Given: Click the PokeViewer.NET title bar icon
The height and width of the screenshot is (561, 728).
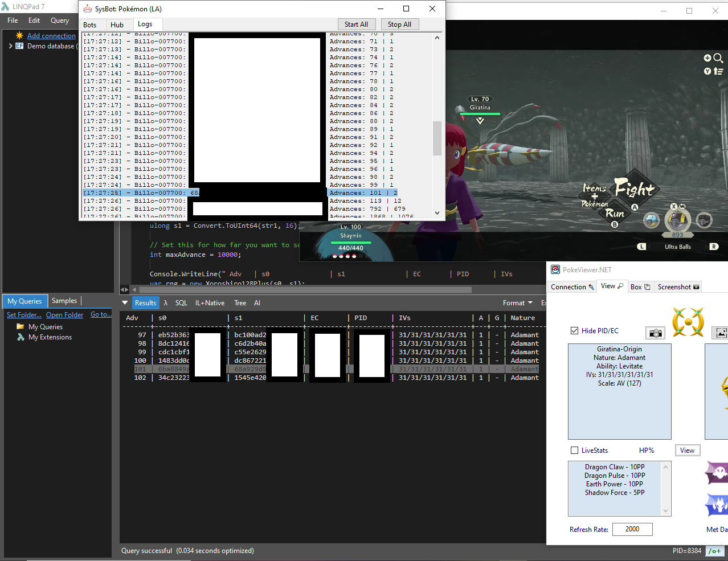Looking at the screenshot, I should [x=555, y=269].
